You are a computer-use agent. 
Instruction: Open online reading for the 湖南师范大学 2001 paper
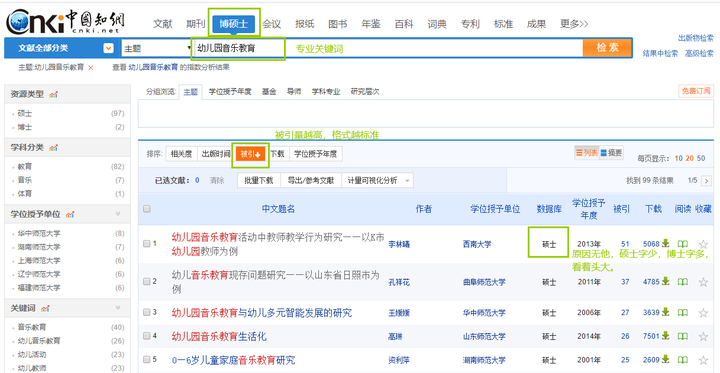click(683, 360)
